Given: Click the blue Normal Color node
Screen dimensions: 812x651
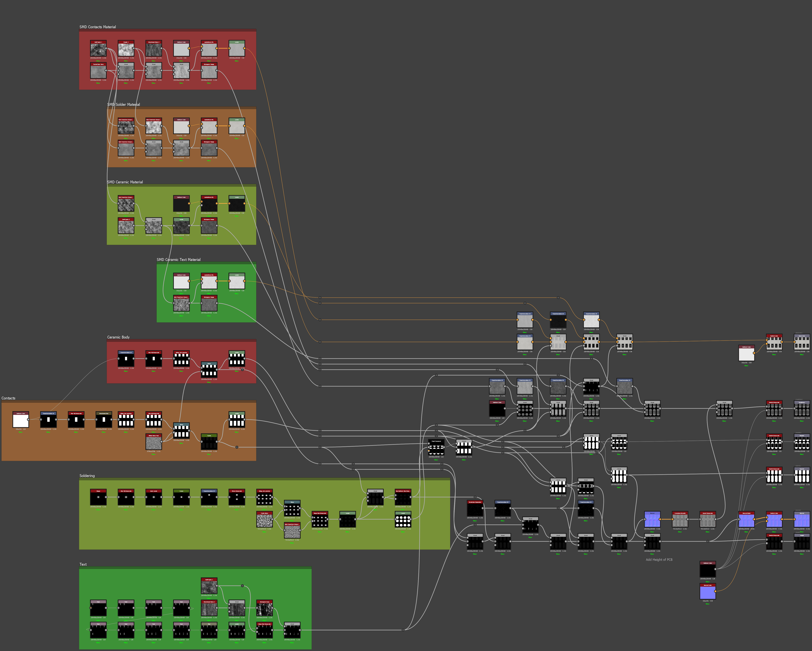Looking at the screenshot, I should click(707, 592).
